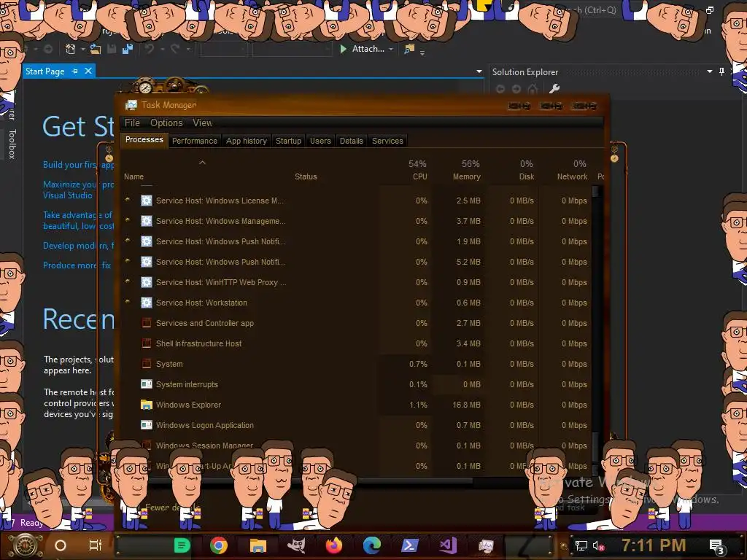This screenshot has height=560, width=747.
Task: Open document tabs overflow dropdown
Action: [x=479, y=71]
